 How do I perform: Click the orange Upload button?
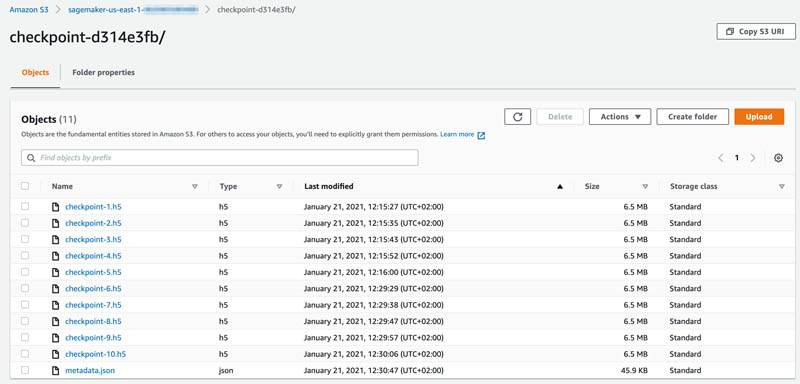point(759,117)
